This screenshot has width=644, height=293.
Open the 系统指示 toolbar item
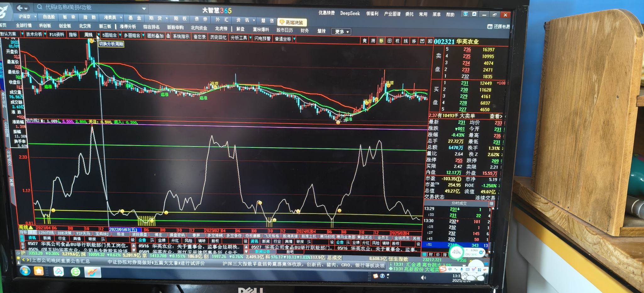pos(181,36)
